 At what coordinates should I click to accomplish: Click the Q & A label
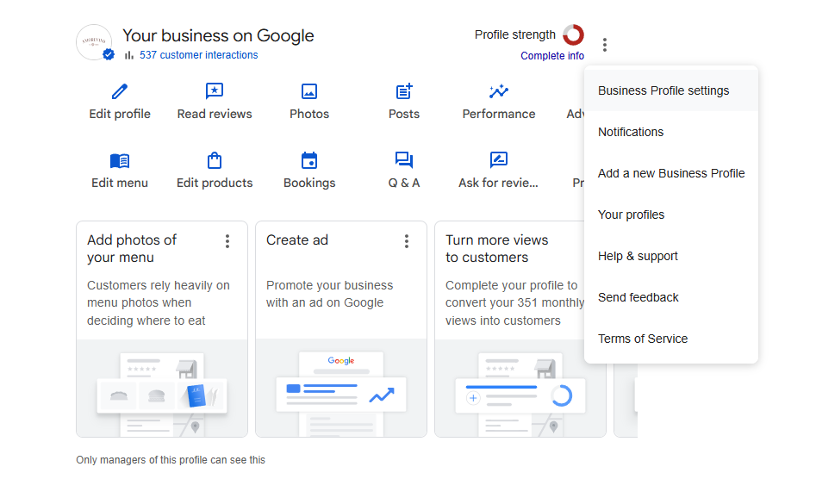(404, 184)
